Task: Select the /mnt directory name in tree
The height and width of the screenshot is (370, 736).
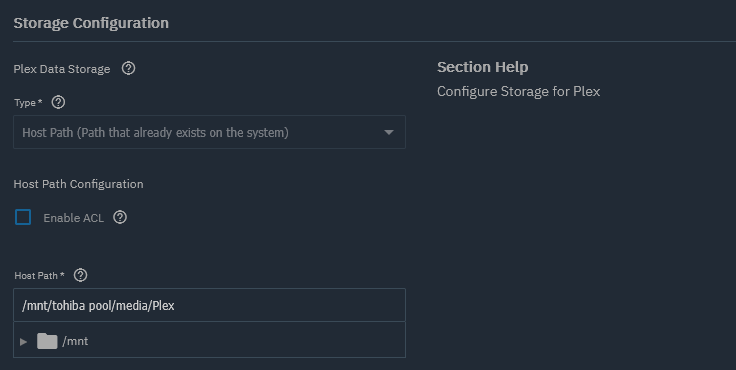Action: pyautogui.click(x=75, y=341)
